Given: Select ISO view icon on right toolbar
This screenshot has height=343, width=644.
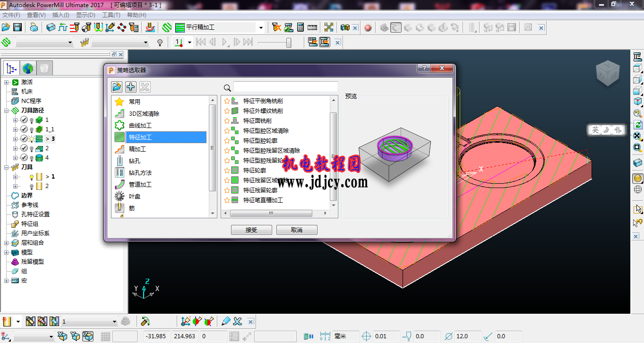Looking at the screenshot, I should point(638,101).
